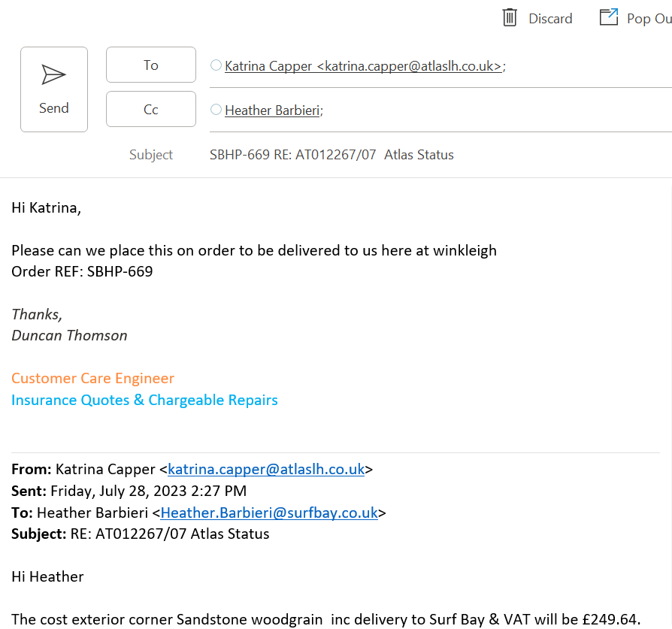
Task: Open the Cc recipients picker button
Action: click(151, 109)
